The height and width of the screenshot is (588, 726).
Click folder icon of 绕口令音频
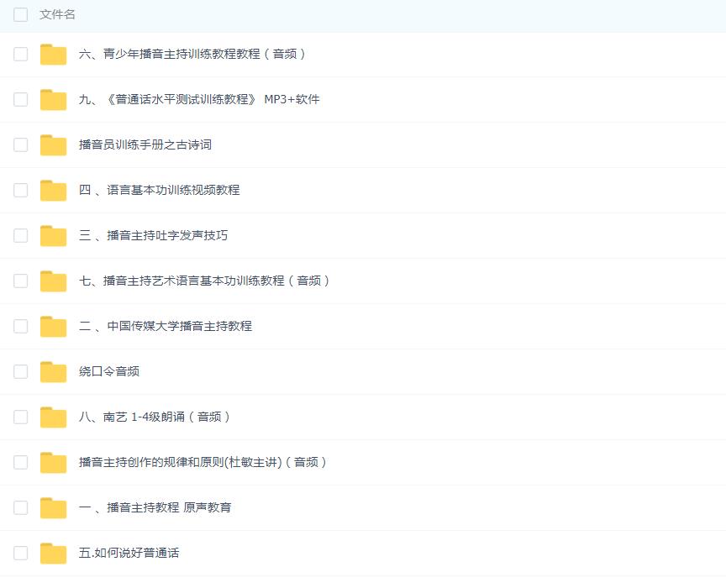(53, 372)
